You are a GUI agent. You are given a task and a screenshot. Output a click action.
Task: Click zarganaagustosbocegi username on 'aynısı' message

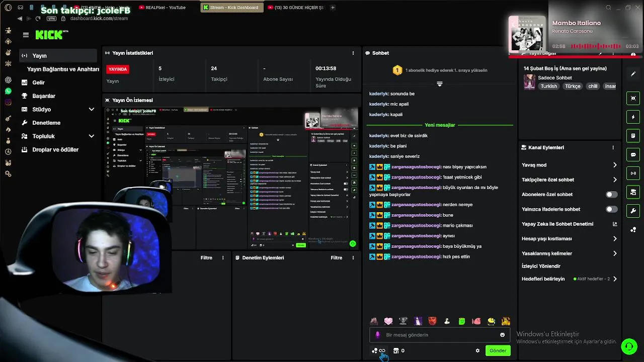(x=416, y=236)
